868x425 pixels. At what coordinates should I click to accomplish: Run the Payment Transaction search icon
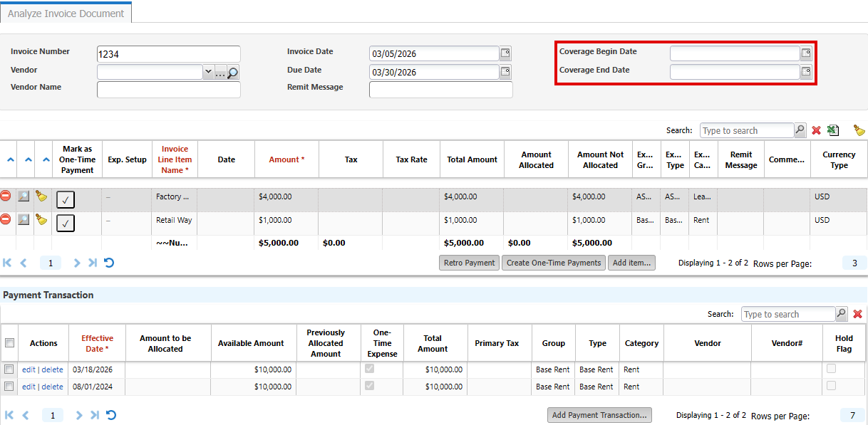(x=842, y=314)
